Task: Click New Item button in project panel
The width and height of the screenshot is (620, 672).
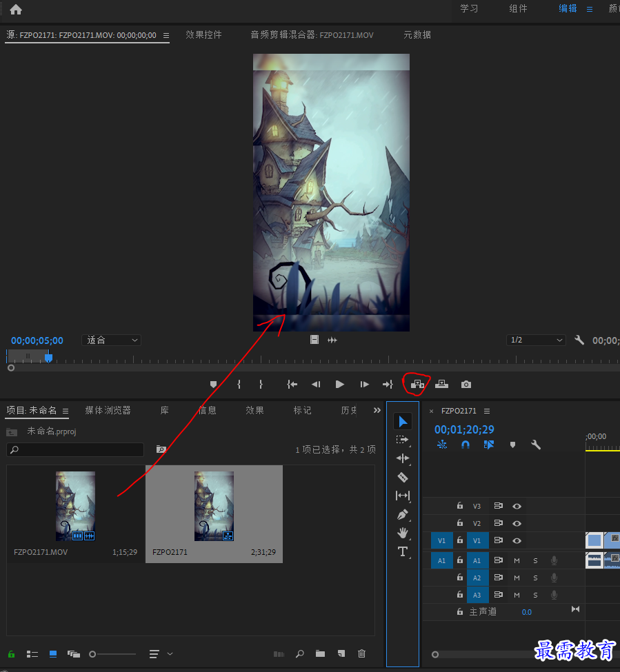Action: 341,653
